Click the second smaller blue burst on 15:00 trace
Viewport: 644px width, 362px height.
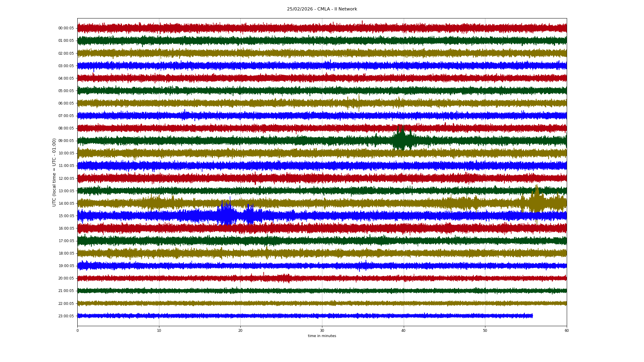pos(250,215)
